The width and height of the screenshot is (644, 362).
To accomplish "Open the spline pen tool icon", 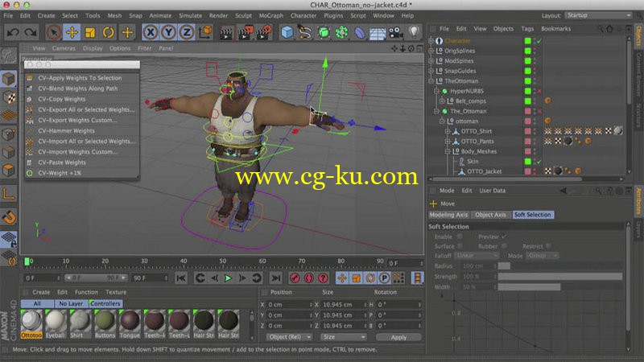I will [x=305, y=32].
